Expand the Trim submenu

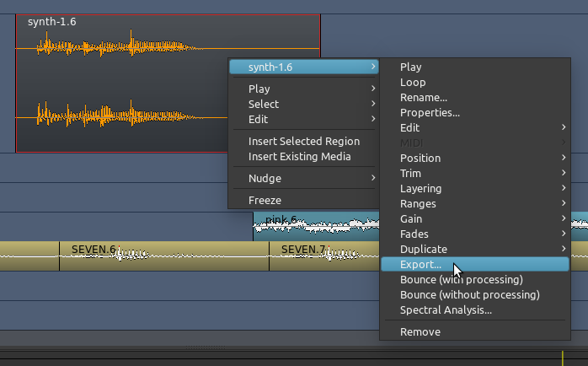click(x=475, y=174)
